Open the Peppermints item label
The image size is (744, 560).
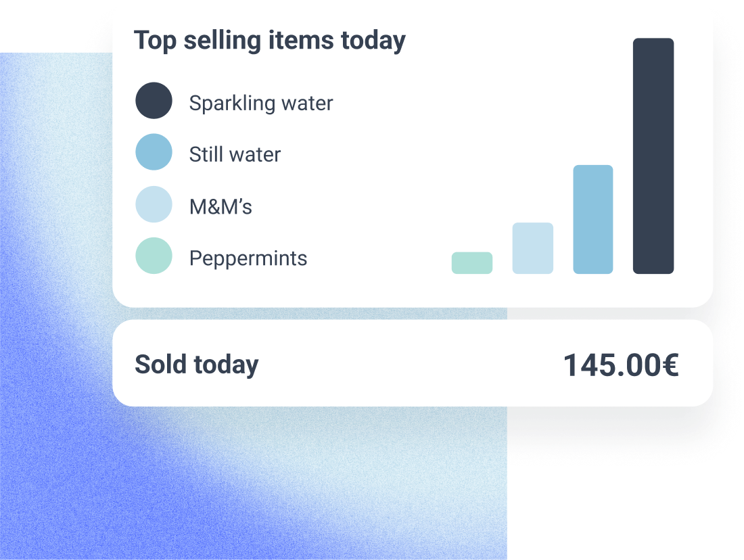[248, 258]
